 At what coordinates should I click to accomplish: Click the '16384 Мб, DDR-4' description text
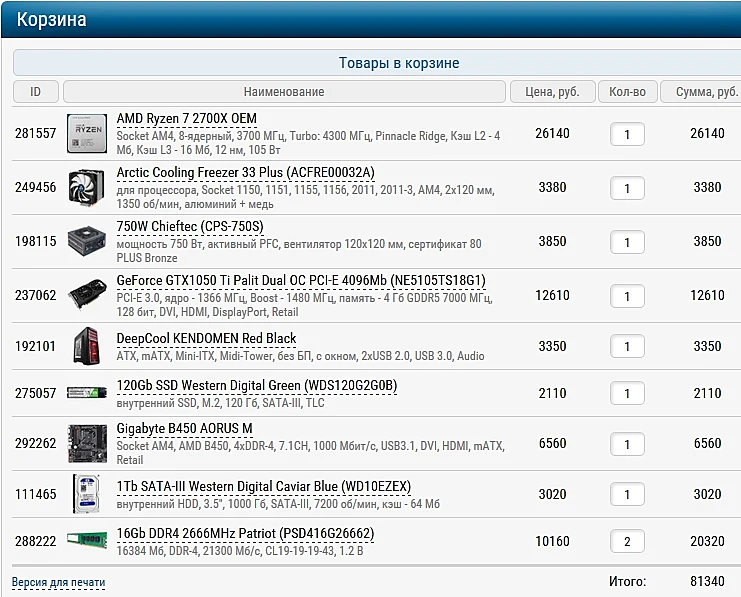[x=240, y=551]
